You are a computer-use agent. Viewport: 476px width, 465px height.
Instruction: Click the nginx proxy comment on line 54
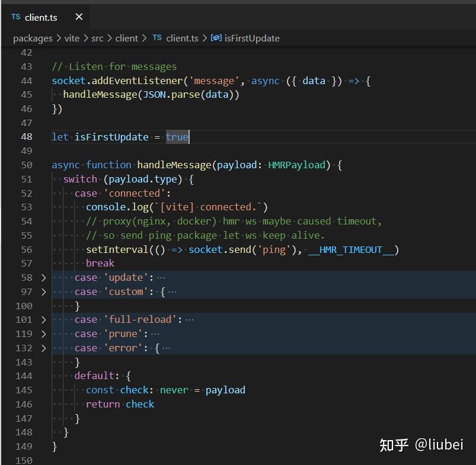234,222
